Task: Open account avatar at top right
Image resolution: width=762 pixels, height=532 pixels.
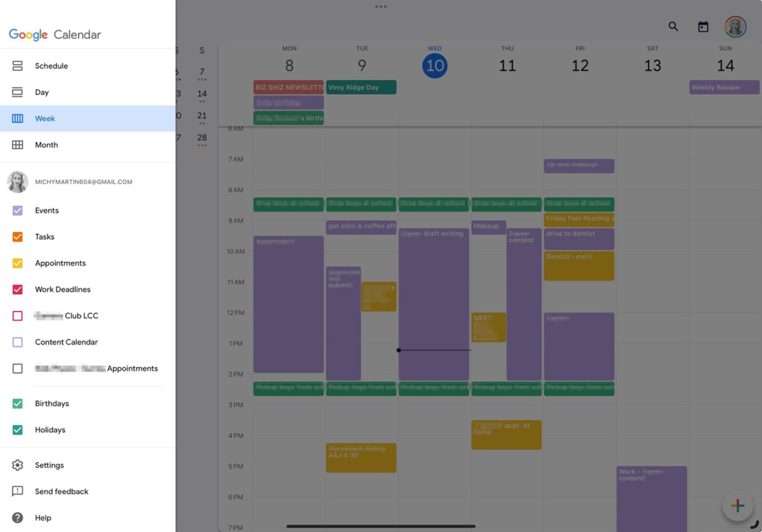Action: [x=735, y=27]
